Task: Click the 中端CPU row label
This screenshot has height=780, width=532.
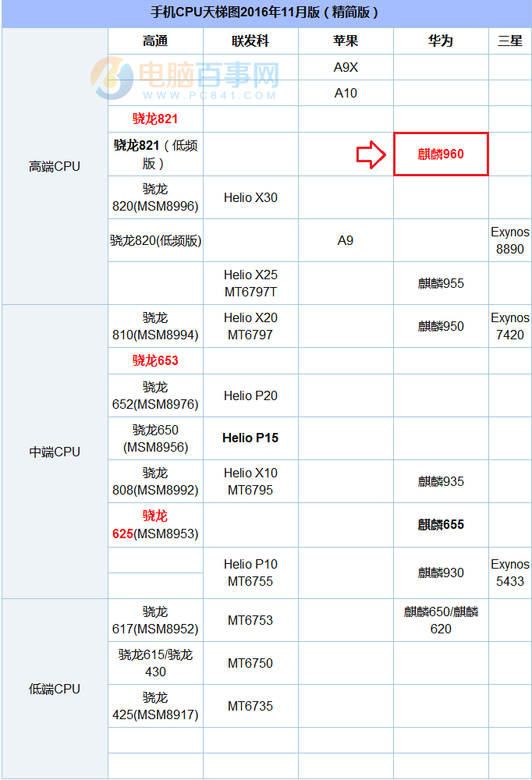Action: (55, 452)
